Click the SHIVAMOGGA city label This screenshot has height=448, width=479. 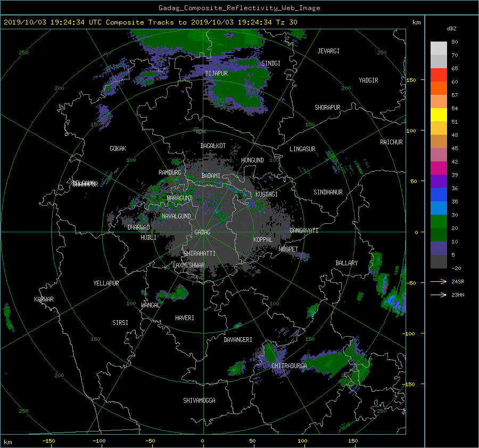(x=199, y=401)
